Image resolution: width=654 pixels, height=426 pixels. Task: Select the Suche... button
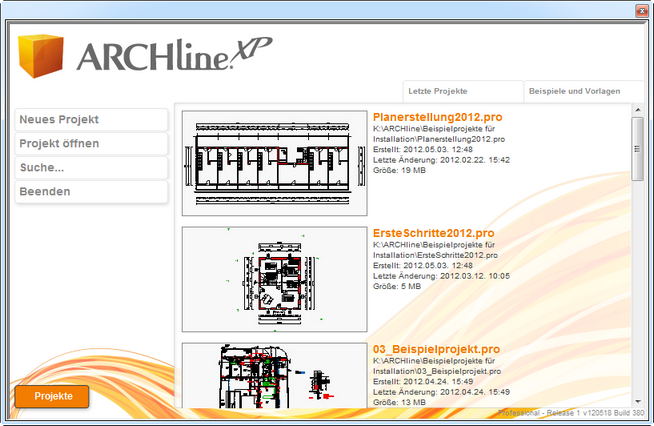(91, 168)
